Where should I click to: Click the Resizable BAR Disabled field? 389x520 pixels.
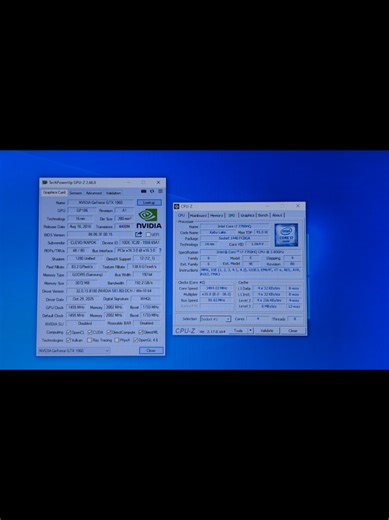click(147, 323)
